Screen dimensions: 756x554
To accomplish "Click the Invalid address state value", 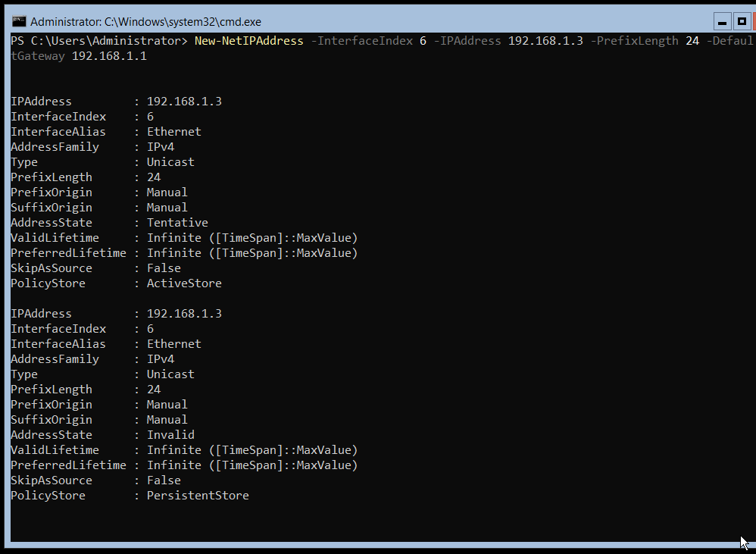I will (x=170, y=435).
